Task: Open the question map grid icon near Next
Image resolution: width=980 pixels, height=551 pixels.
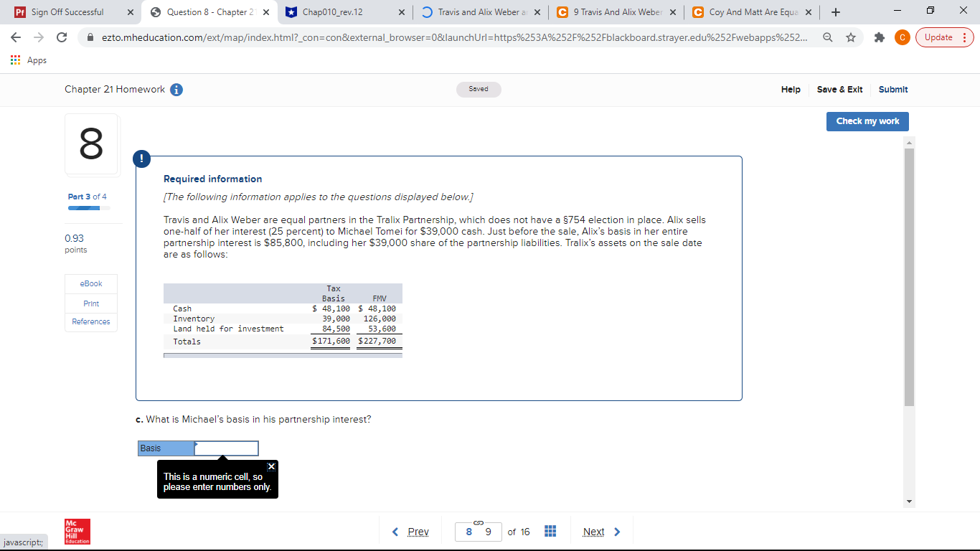Action: (x=550, y=531)
